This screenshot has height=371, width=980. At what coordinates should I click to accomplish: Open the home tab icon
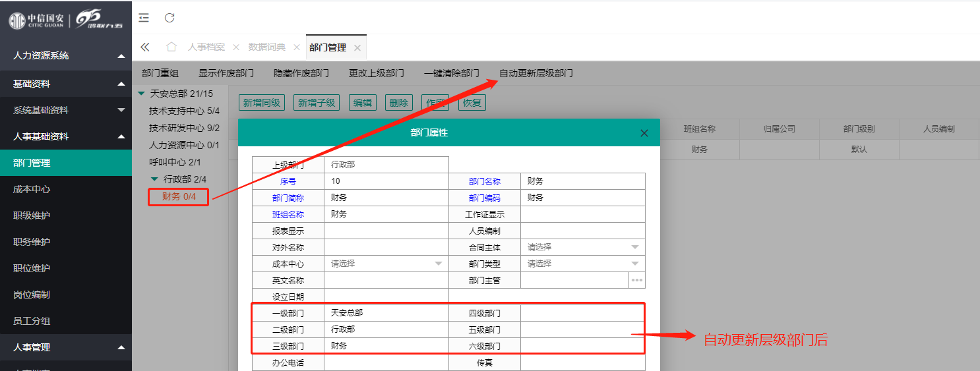(171, 47)
